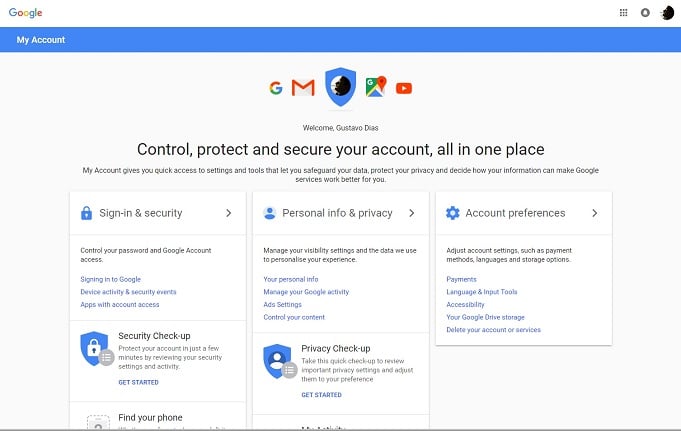Screen dimensions: 681x431
Task: Click the Security Check-up shield lock icon
Action: click(x=94, y=348)
